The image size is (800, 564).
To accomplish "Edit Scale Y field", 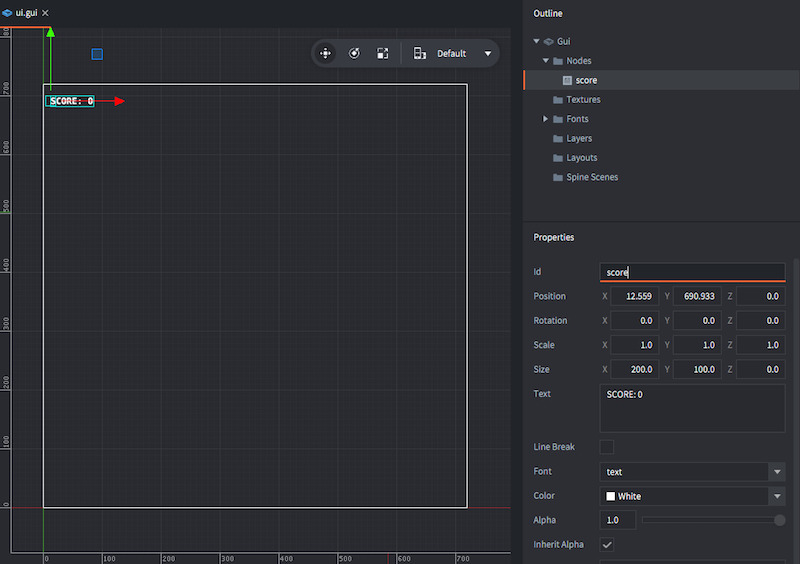I will (x=697, y=345).
